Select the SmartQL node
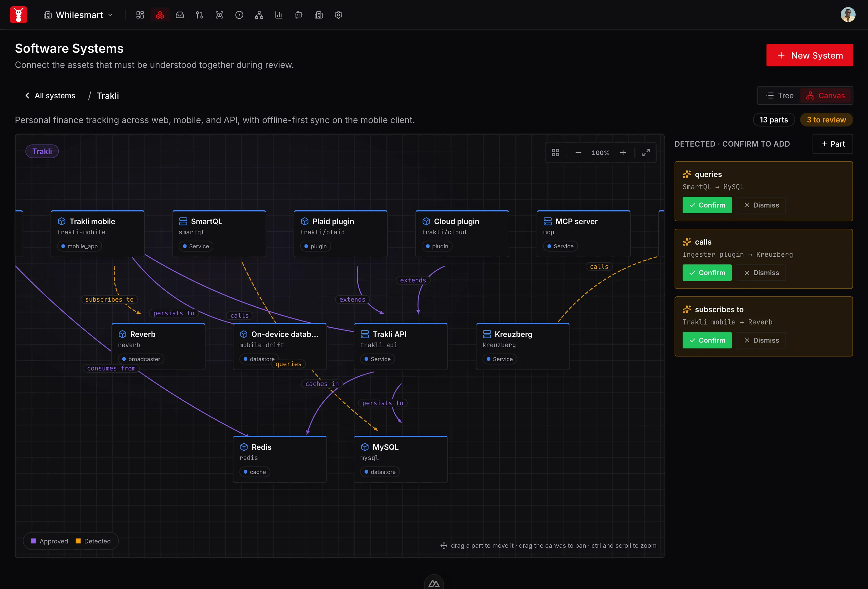Viewport: 868px width, 589px height. coord(219,233)
